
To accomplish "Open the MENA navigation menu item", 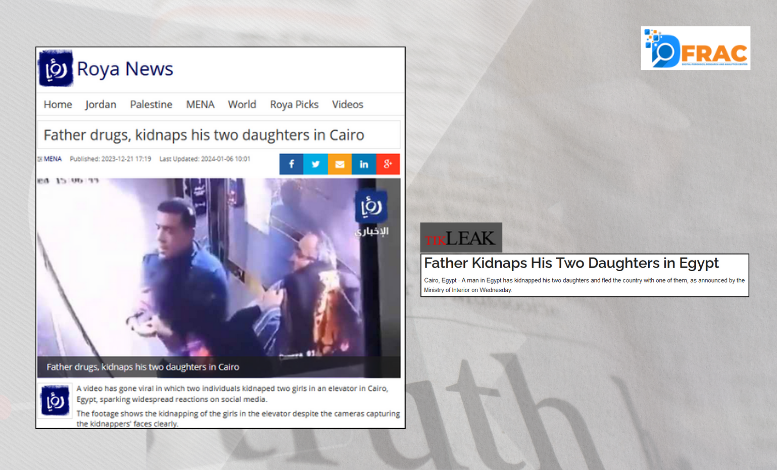I will point(200,104).
